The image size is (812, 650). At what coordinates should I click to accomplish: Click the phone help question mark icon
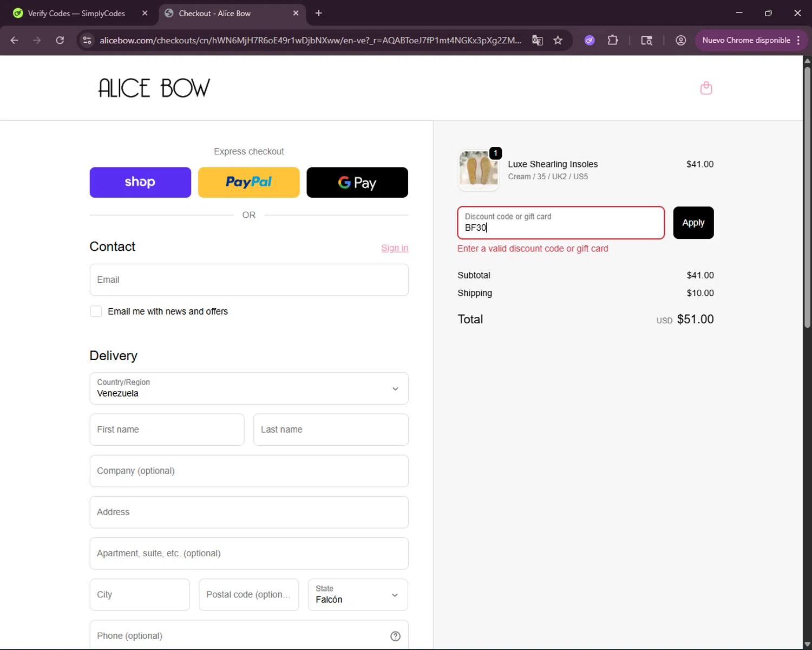[396, 636]
